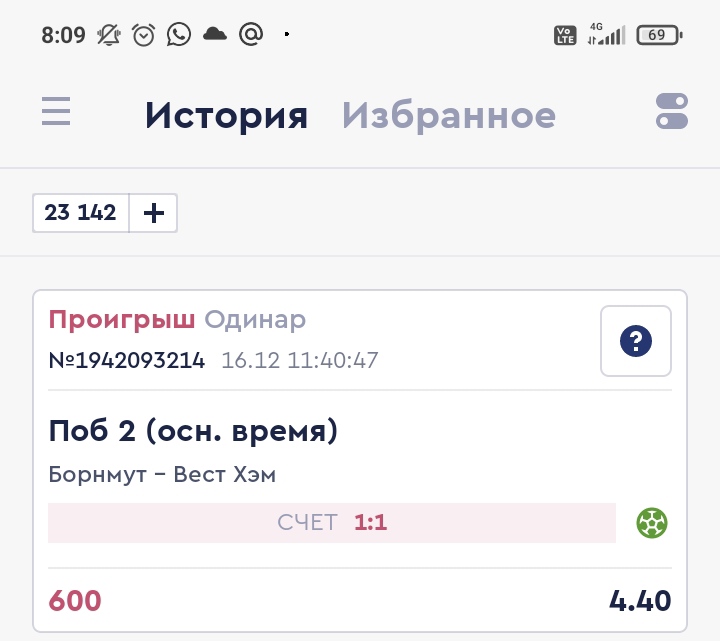This screenshot has height=641, width=720.
Task: Tap the СЧЕТ 1:1 score bar
Action: tap(332, 523)
